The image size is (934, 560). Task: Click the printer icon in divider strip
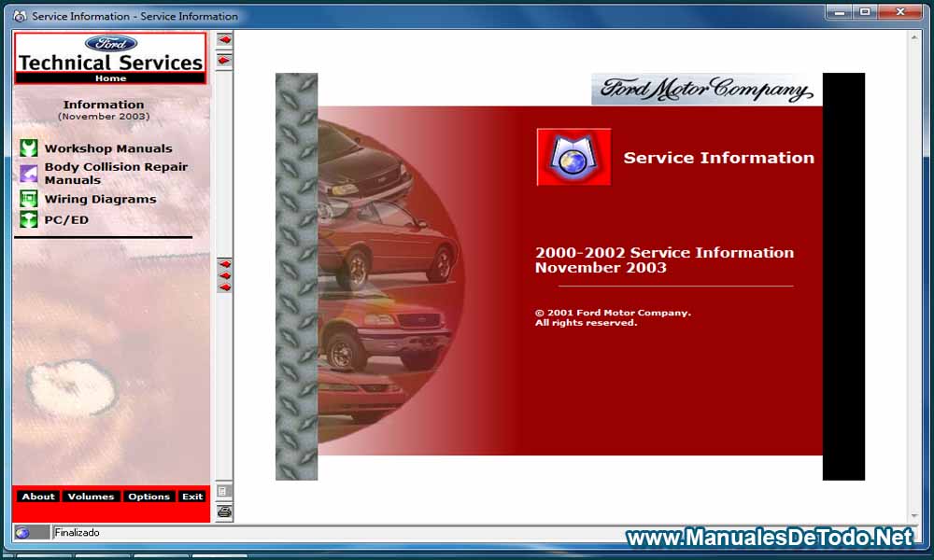[224, 511]
